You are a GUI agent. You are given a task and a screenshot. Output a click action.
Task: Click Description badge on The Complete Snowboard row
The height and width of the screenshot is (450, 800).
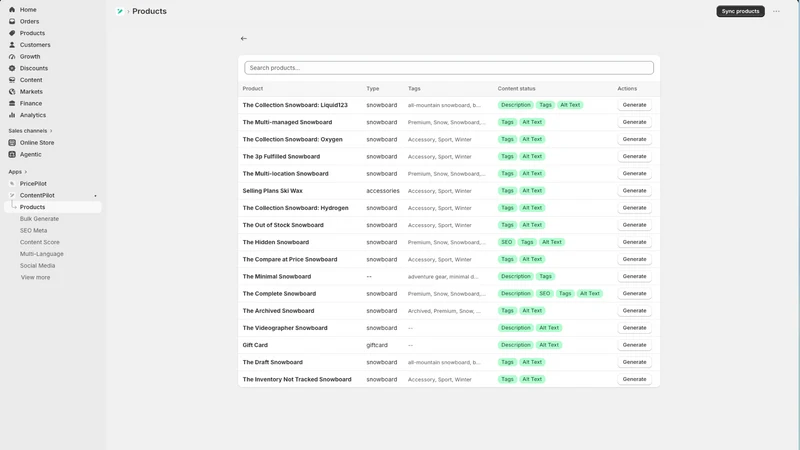(x=515, y=293)
